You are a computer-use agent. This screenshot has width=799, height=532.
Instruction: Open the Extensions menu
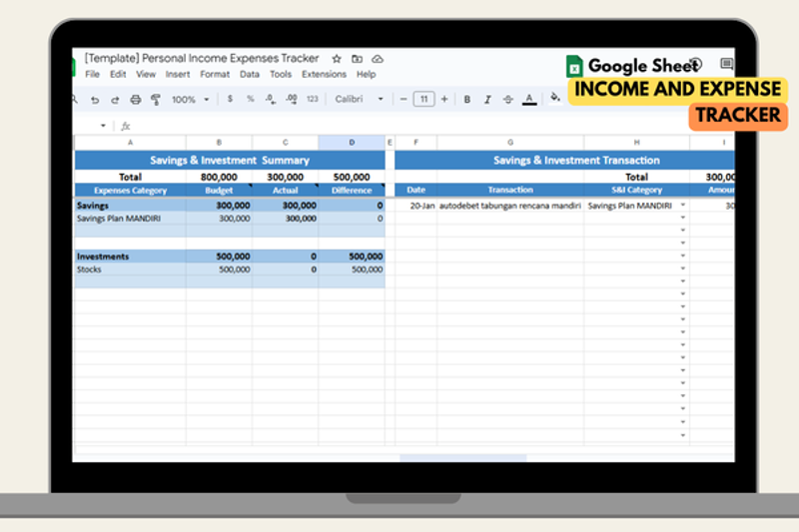(x=324, y=74)
